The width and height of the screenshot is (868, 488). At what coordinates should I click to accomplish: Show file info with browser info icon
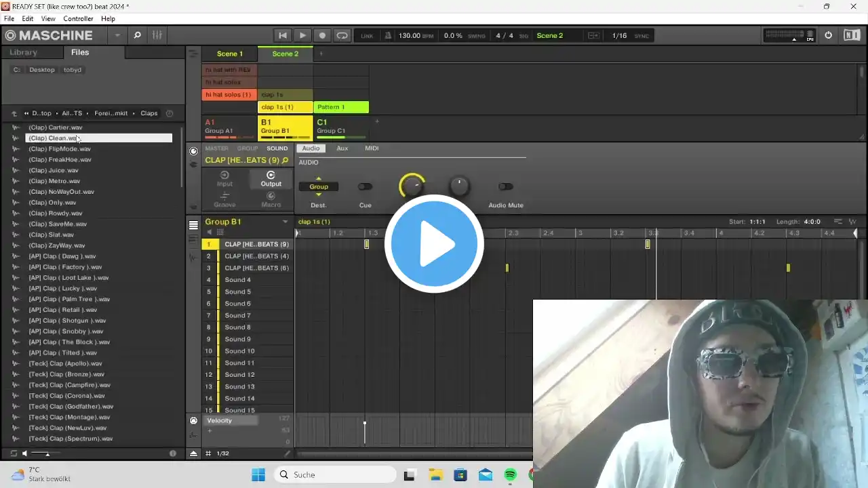click(x=172, y=453)
